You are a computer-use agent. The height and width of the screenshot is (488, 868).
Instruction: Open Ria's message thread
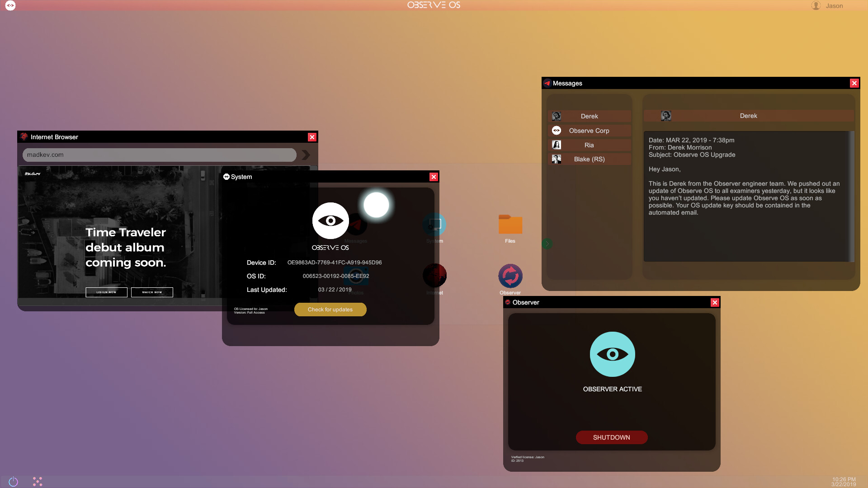click(589, 145)
